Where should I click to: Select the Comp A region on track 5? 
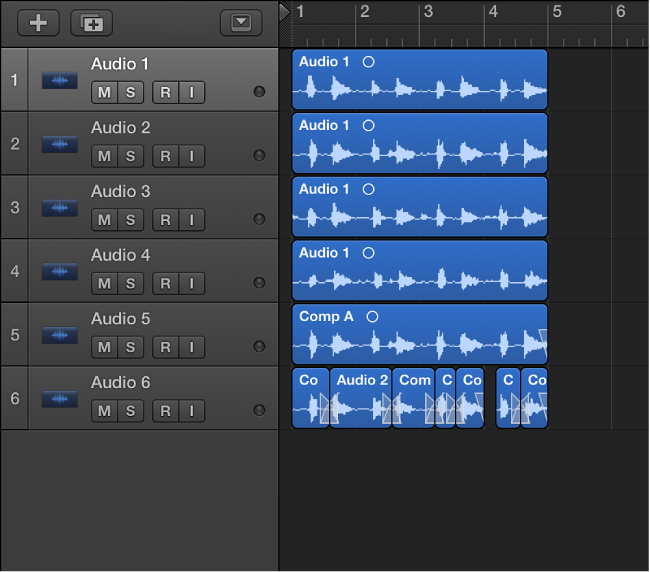(420, 340)
